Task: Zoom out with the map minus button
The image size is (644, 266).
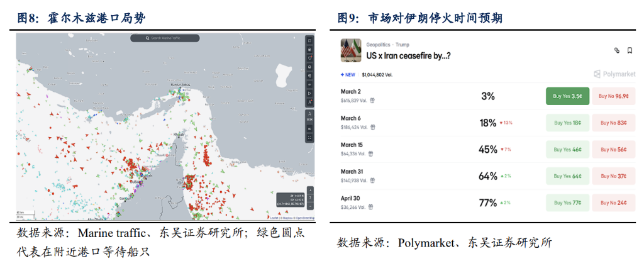Action: [x=310, y=206]
